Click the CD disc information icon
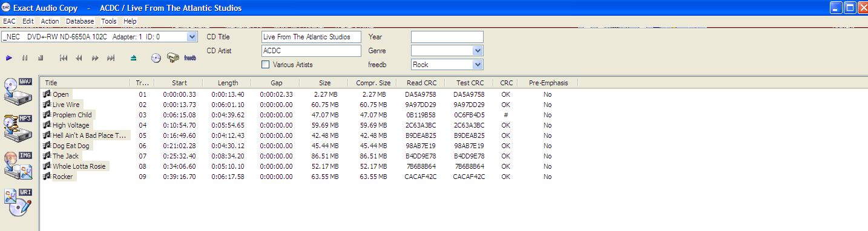This screenshot has height=231, width=868. point(156,58)
